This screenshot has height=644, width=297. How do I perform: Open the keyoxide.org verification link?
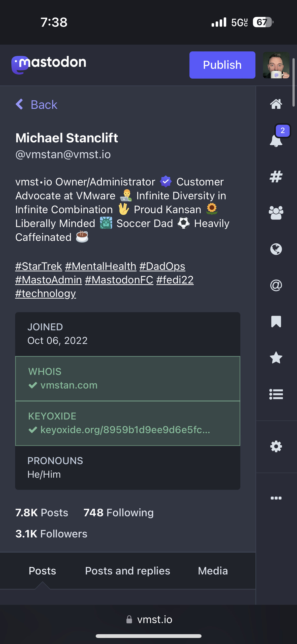tap(125, 430)
